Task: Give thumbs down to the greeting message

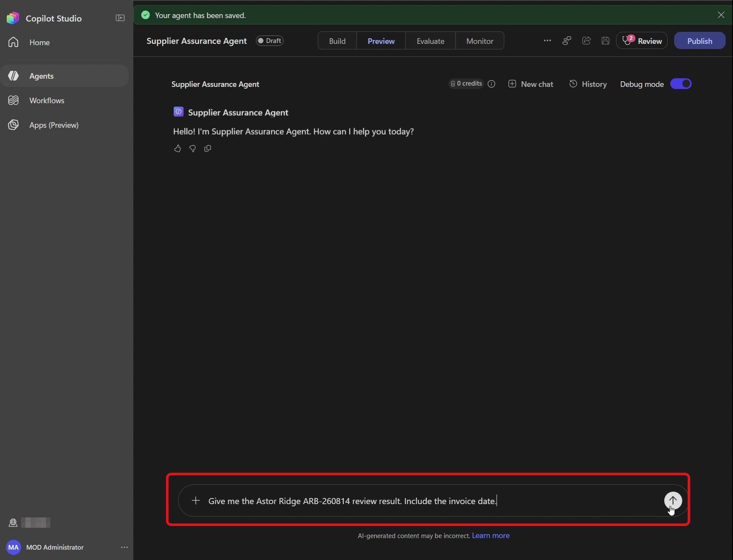Action: click(192, 148)
